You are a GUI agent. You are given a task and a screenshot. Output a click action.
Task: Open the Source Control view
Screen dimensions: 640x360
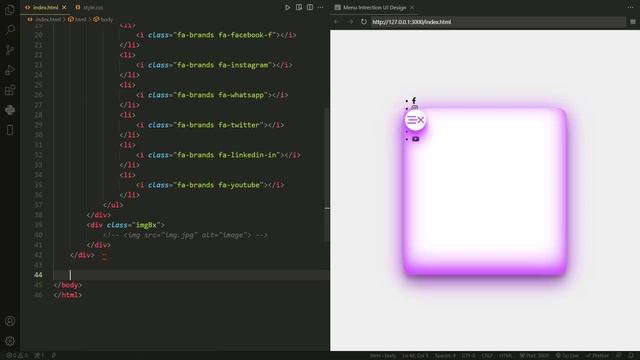(10, 50)
